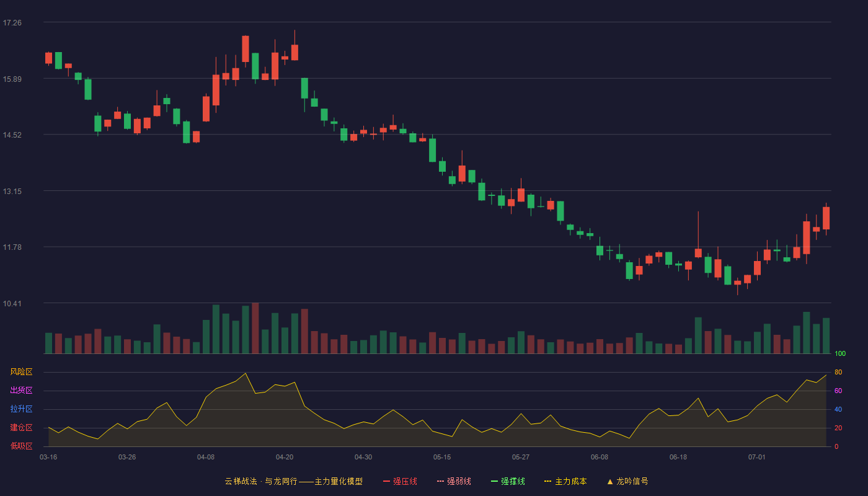Select the 03-26 date label
Screen dimensions: 868x496
click(127, 457)
